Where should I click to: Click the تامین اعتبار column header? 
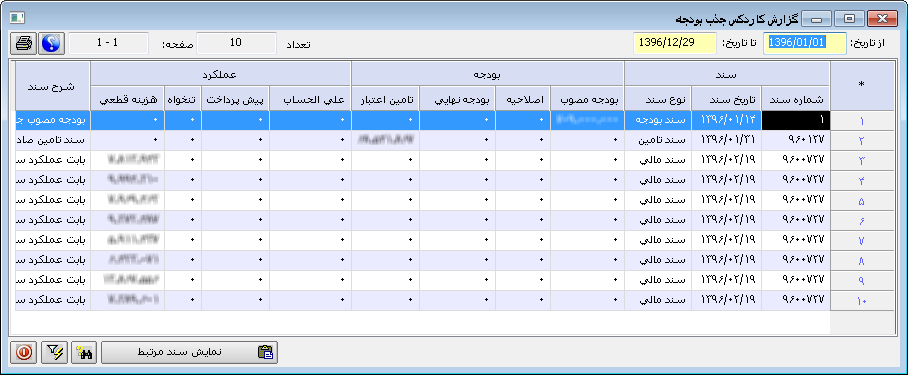386,99
